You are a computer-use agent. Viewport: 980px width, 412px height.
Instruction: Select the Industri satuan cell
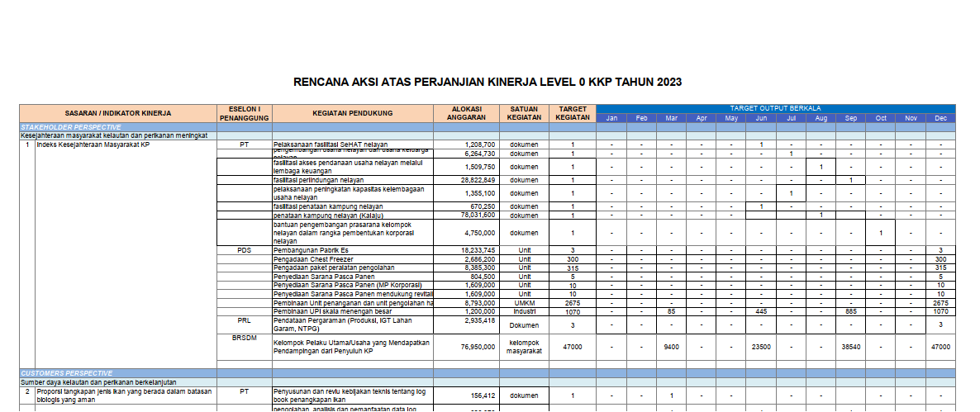(x=524, y=311)
